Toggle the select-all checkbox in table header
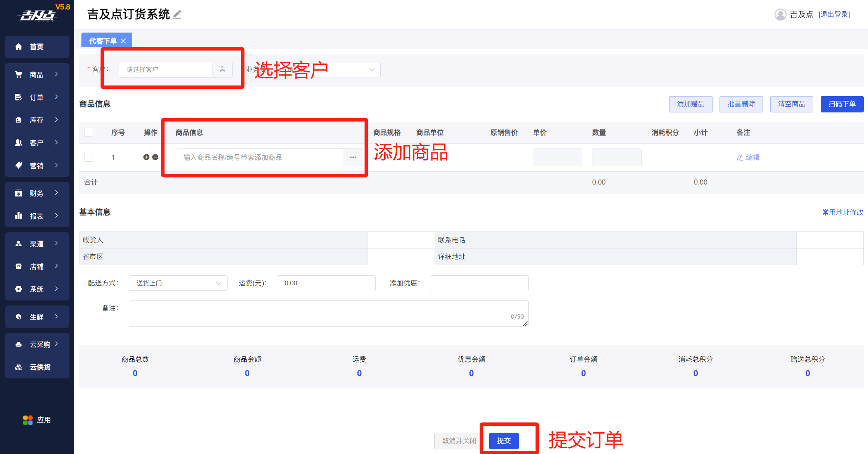 click(x=89, y=133)
